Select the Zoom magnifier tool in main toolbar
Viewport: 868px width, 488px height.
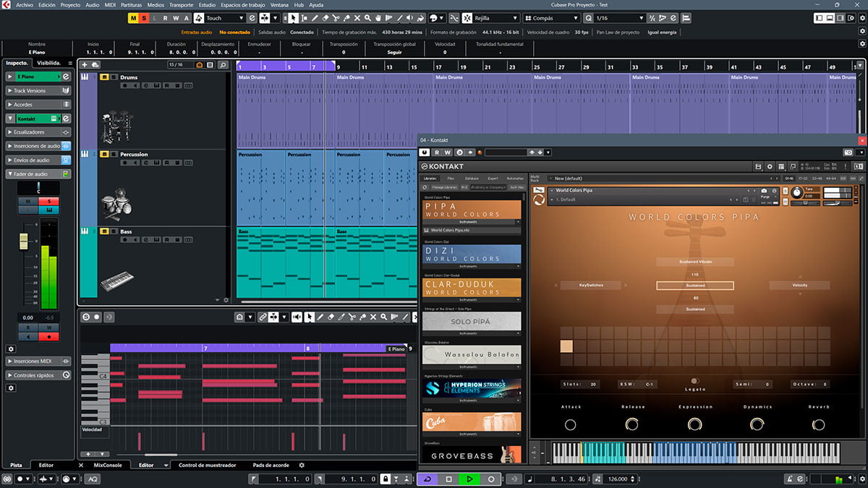coord(367,18)
